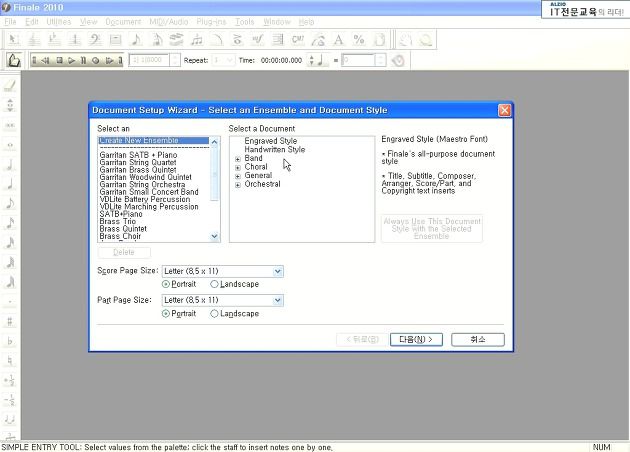Select the Expression tool icon
This screenshot has width=630, height=452.
point(258,40)
